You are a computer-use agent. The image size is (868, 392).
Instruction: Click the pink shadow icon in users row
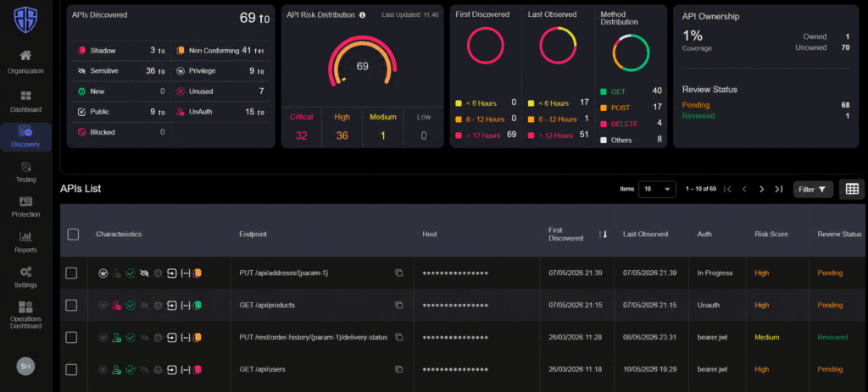pos(197,369)
